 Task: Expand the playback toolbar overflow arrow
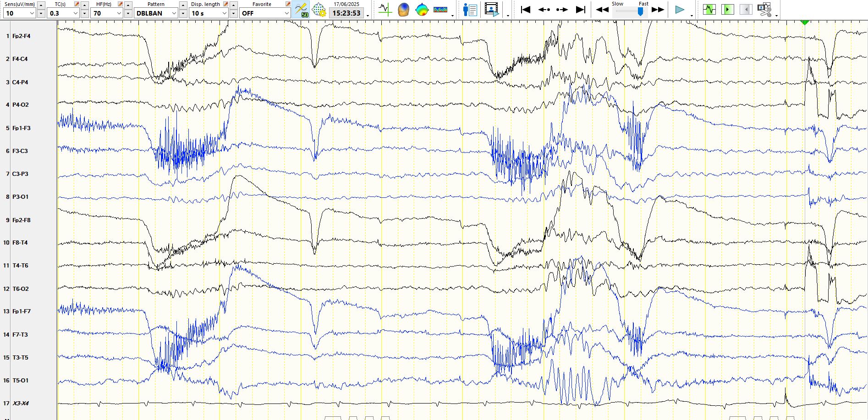(692, 16)
